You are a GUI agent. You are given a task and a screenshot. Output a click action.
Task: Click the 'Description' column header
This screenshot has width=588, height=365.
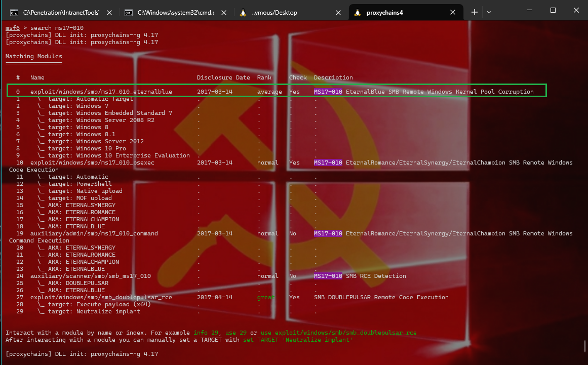[333, 77]
